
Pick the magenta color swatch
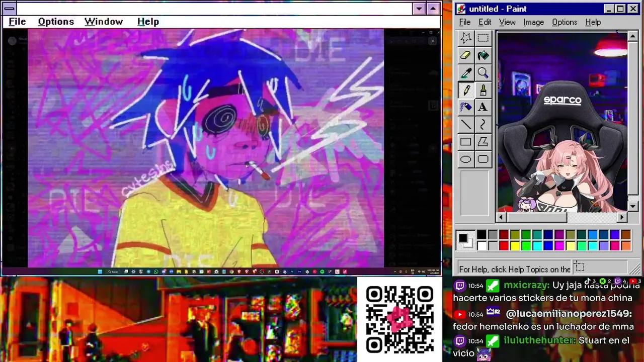point(559,245)
